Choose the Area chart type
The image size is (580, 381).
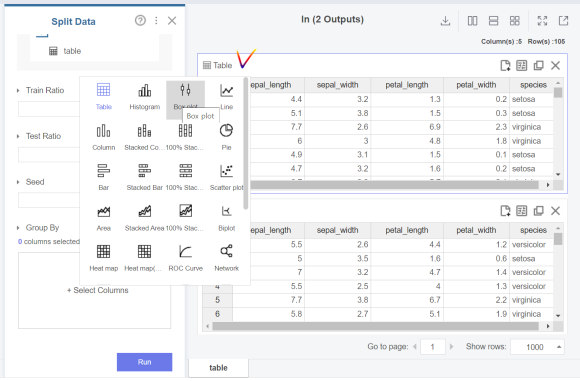[103, 218]
